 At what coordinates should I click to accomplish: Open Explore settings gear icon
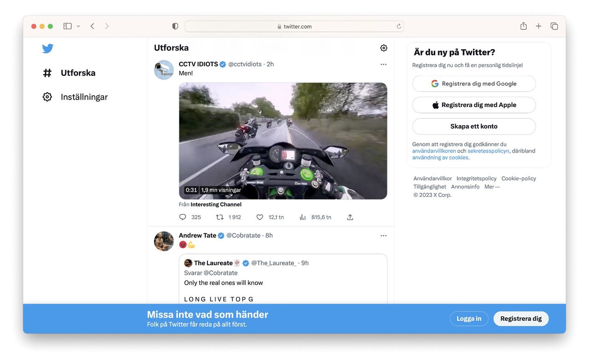(384, 48)
